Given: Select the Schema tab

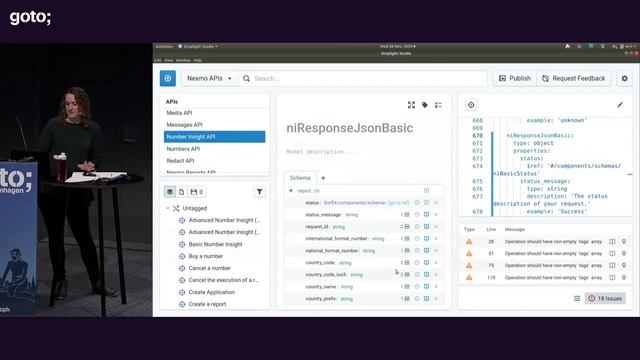Looking at the screenshot, I should (x=300, y=178).
